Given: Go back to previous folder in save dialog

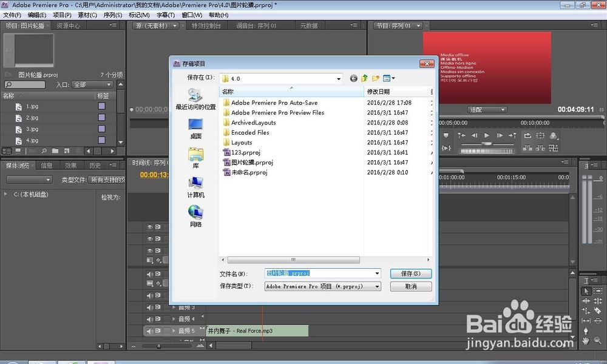Looking at the screenshot, I should point(353,78).
